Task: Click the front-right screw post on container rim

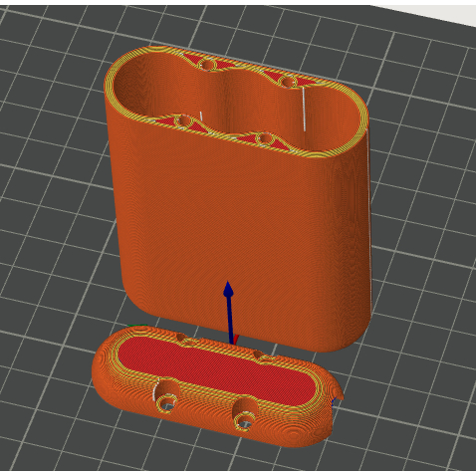Action: coord(264,139)
